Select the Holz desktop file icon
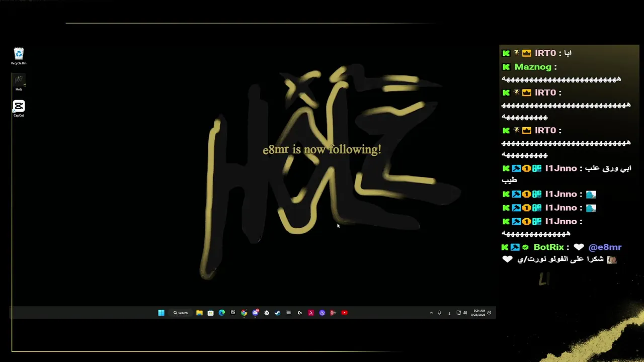The width and height of the screenshot is (644, 362). [19, 83]
